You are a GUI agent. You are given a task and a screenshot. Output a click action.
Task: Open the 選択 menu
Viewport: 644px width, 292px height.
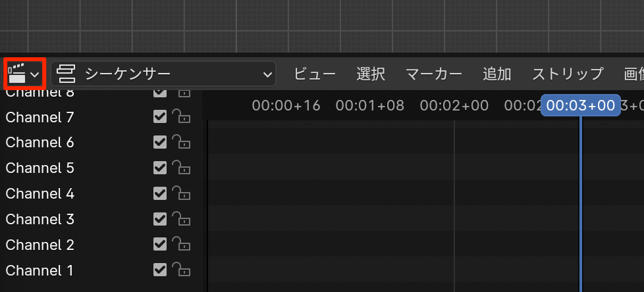point(371,74)
